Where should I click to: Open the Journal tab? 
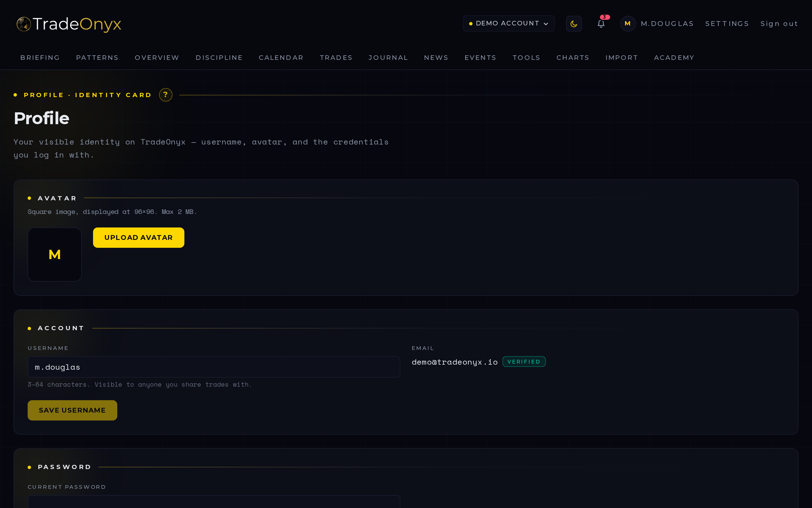tap(388, 58)
